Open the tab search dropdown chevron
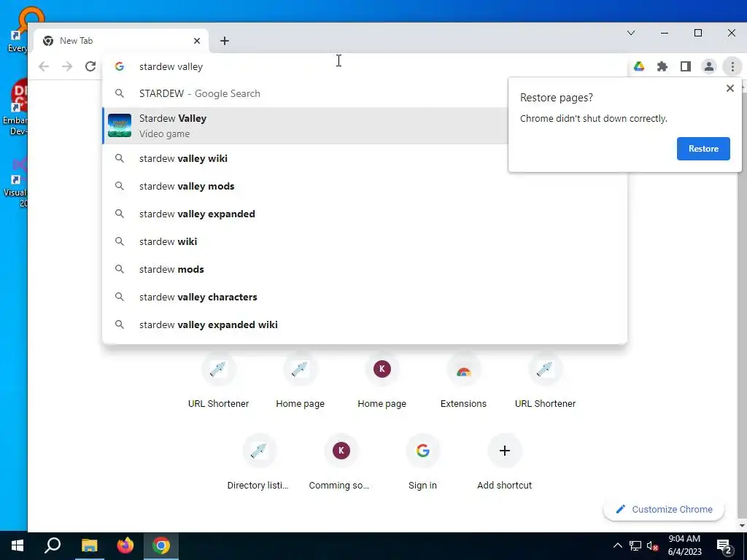Image resolution: width=747 pixels, height=560 pixels. [x=631, y=33]
